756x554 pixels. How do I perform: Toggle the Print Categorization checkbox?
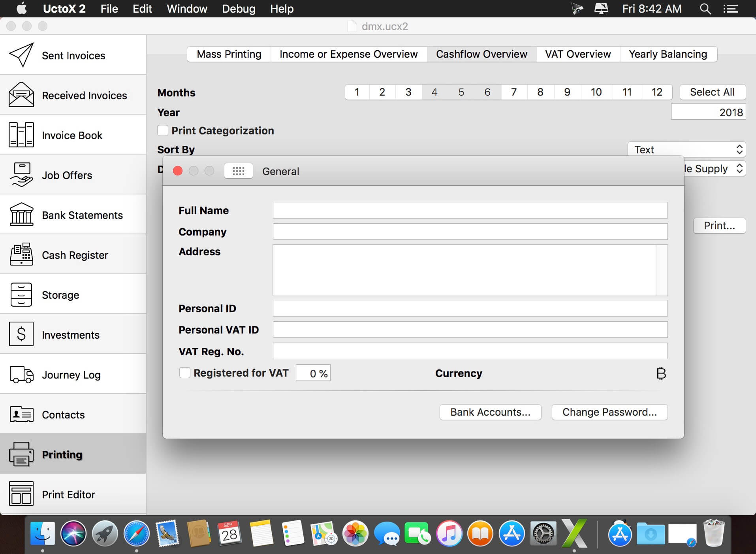163,130
